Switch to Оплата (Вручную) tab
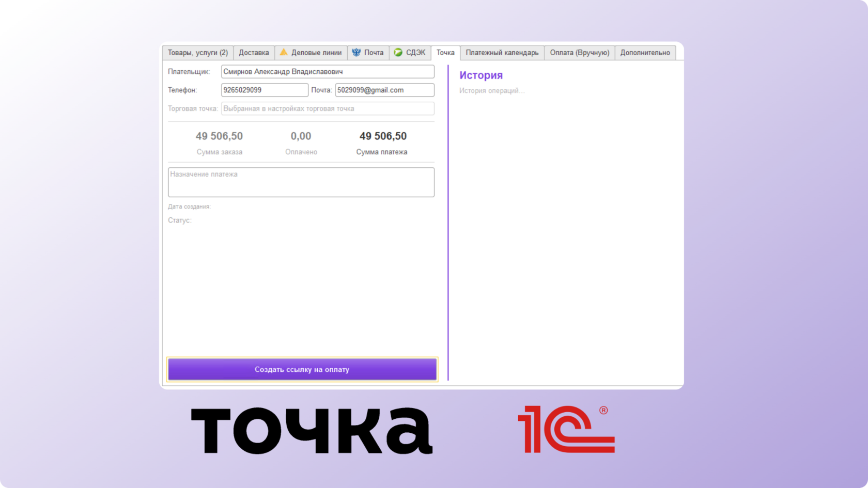The height and width of the screenshot is (488, 868). [580, 53]
